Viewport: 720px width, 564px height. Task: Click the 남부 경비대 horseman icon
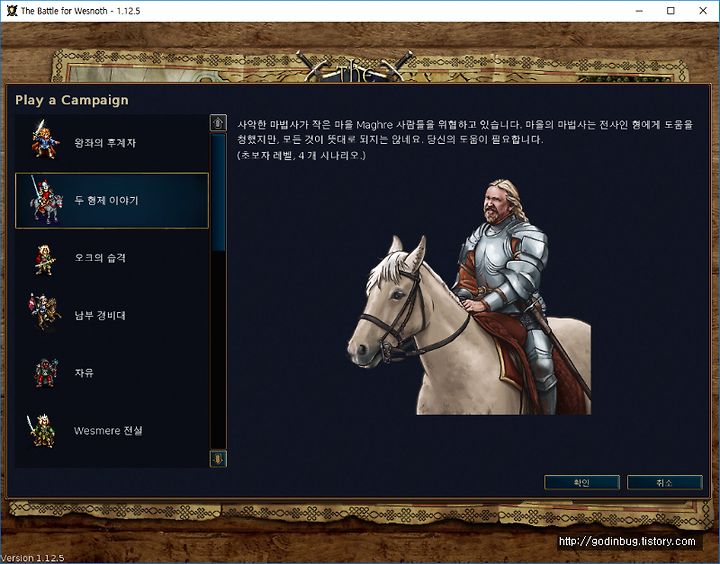[x=45, y=312]
